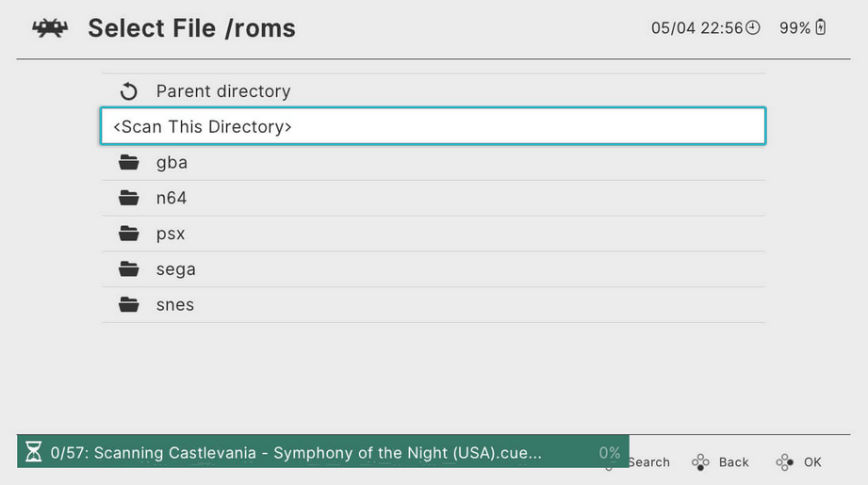
Task: Click the sega folder icon
Action: tap(128, 268)
